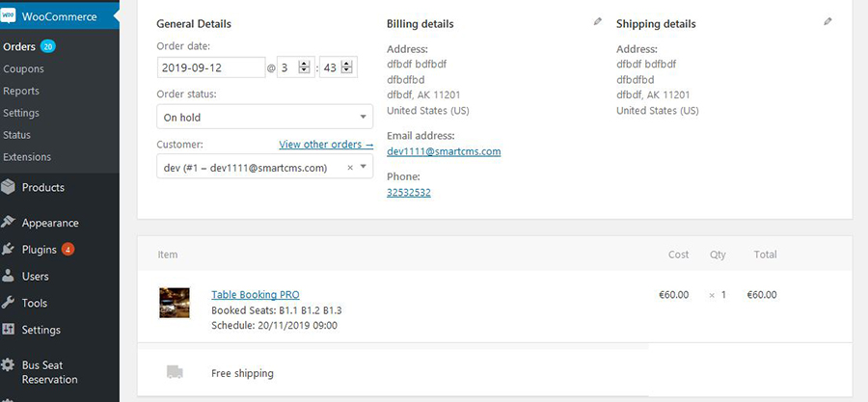Open the Coupons submenu item

tap(23, 69)
